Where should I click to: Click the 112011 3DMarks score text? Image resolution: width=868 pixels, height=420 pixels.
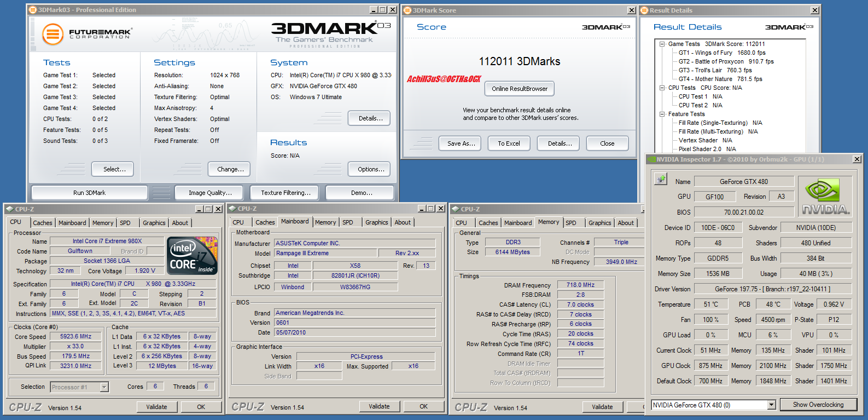tap(519, 61)
